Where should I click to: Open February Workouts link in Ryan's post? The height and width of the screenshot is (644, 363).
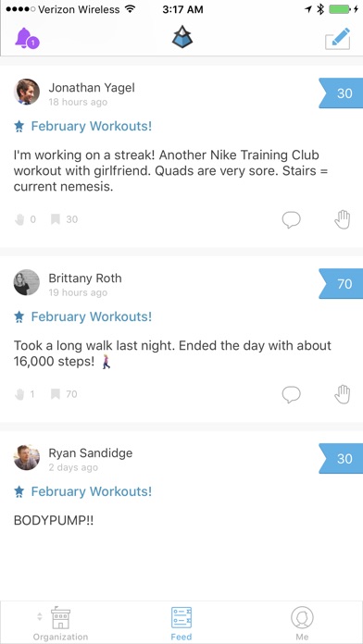pos(92,491)
